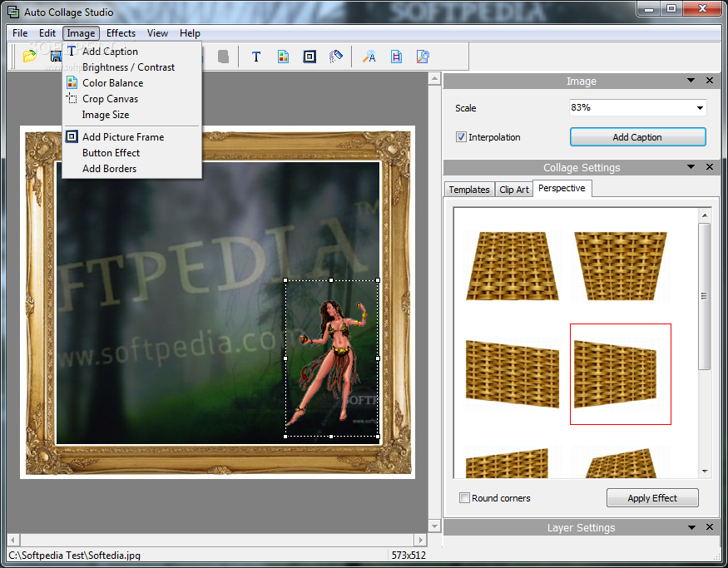This screenshot has width=728, height=568.
Task: Click the Add Picture Frame menu icon
Action: pyautogui.click(x=72, y=136)
